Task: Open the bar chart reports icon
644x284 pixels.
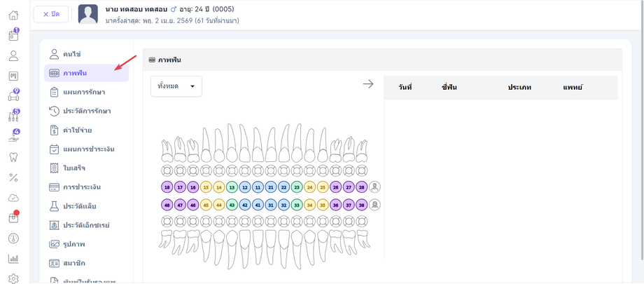Action: pos(13,259)
